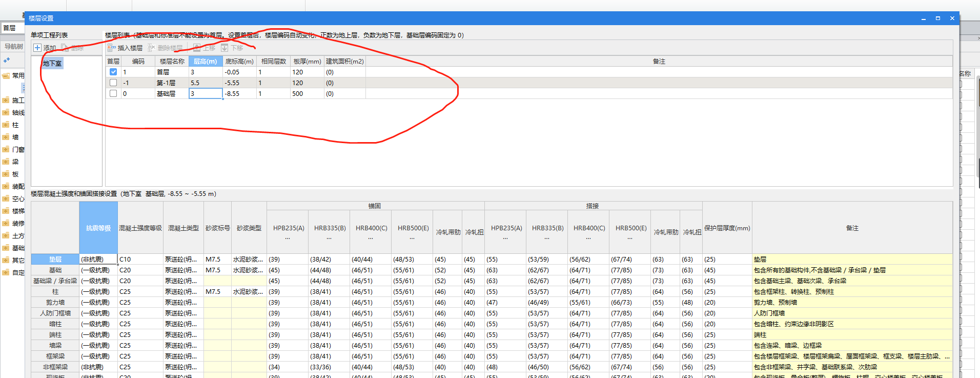The width and height of the screenshot is (980, 378).
Task: Toggle the 首层 checkbox for floor code 1
Action: click(x=113, y=72)
